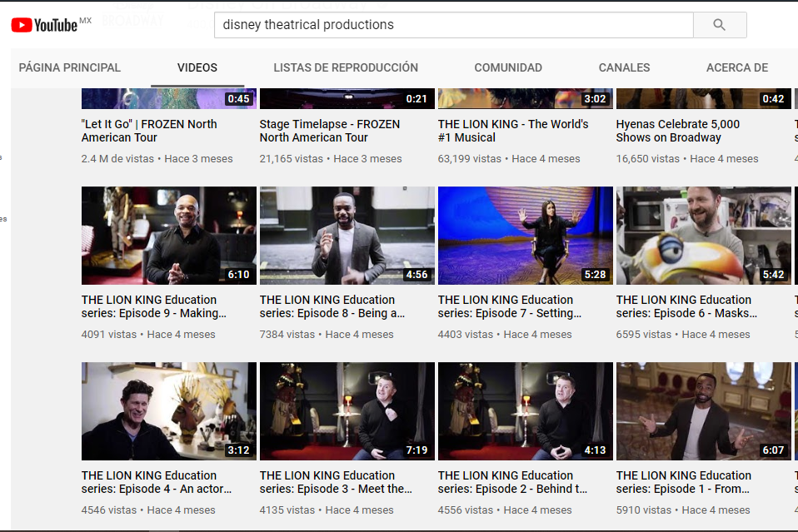Open "Let It Go" FROZEN North American Tour video
Screen dimensions: 798x532
coord(149,131)
